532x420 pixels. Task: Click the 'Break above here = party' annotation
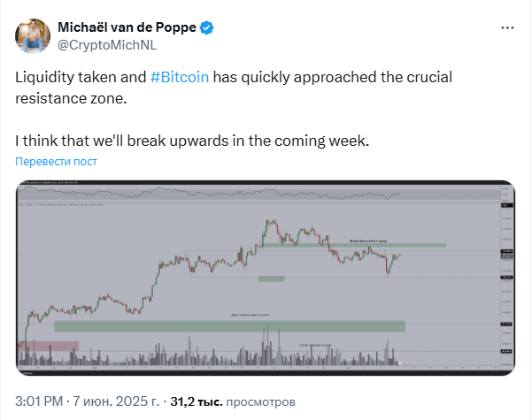(x=368, y=241)
